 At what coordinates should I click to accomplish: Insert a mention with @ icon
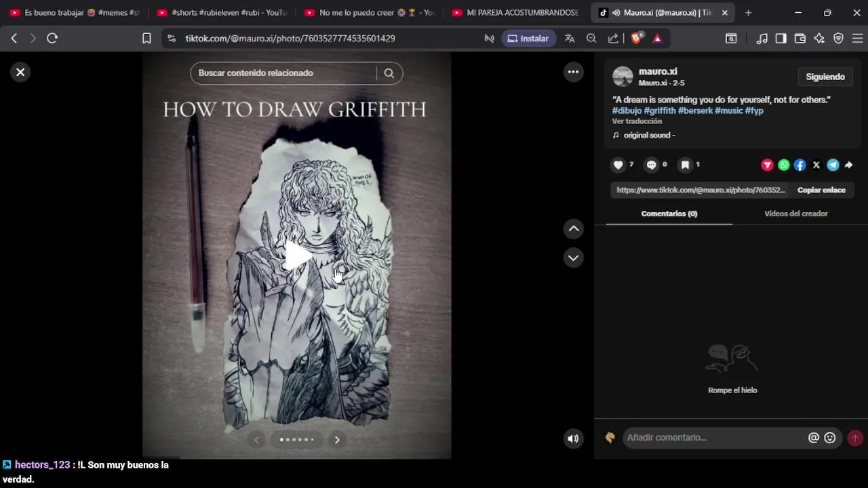pyautogui.click(x=814, y=438)
